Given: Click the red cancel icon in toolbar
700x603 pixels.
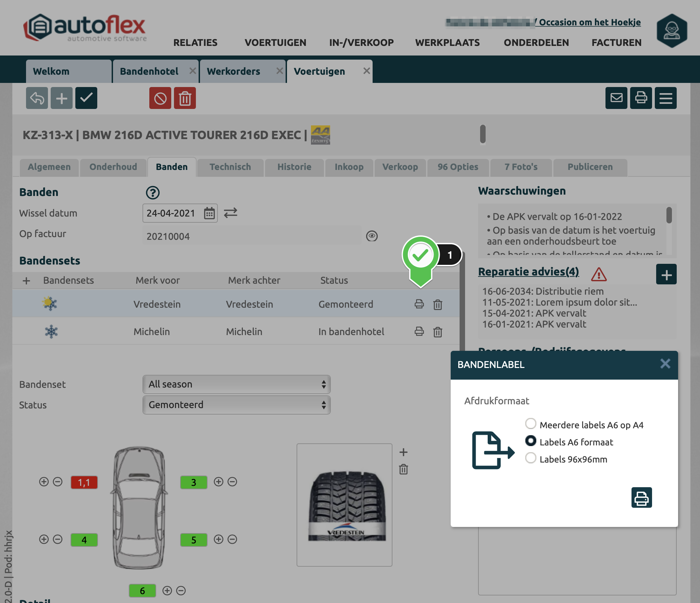Looking at the screenshot, I should pos(160,98).
